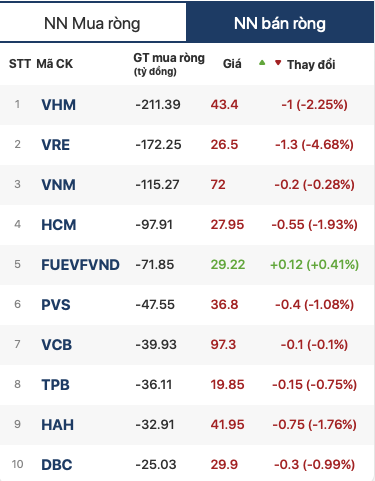The width and height of the screenshot is (375, 481).
Task: Click the Mã CK column header
Action: tap(55, 64)
